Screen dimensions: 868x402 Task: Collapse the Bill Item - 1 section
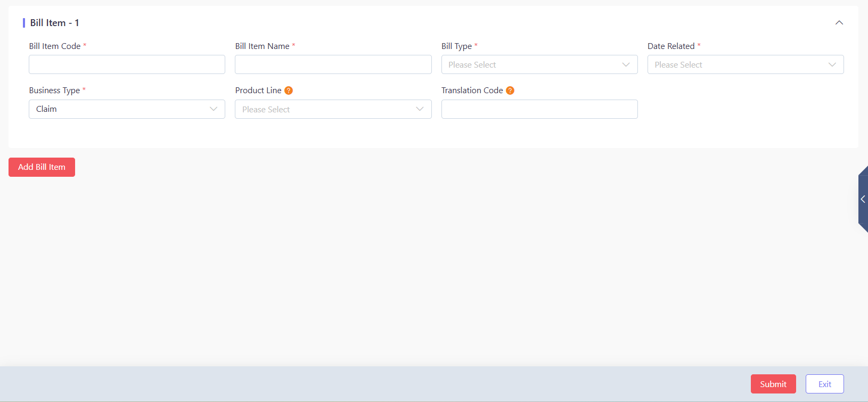[839, 22]
